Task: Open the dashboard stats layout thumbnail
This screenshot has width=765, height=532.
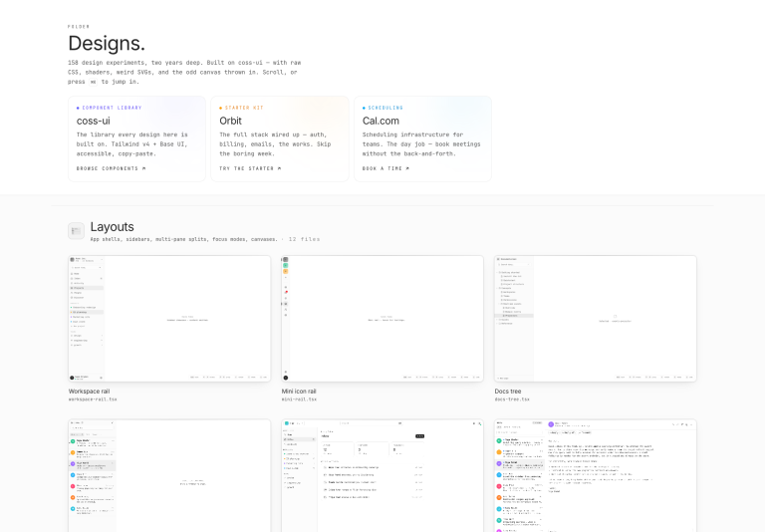Action: (x=382, y=475)
